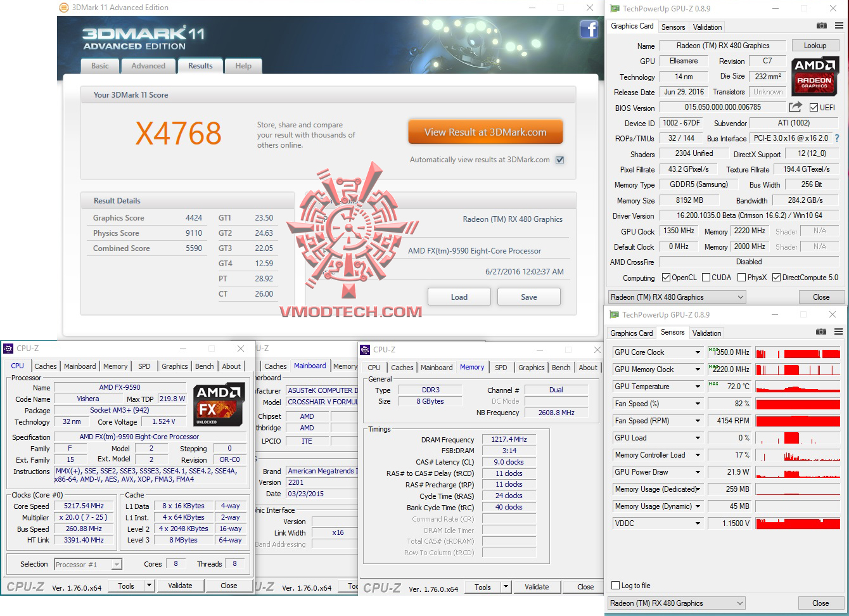Expand the GPU Power Draw sensor dropdown
849x616 pixels.
pos(698,472)
